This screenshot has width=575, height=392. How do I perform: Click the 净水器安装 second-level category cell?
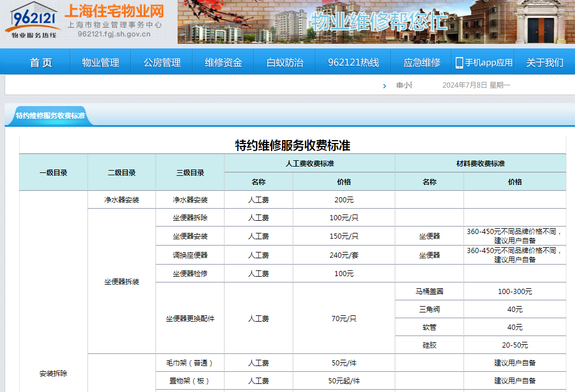(x=122, y=200)
